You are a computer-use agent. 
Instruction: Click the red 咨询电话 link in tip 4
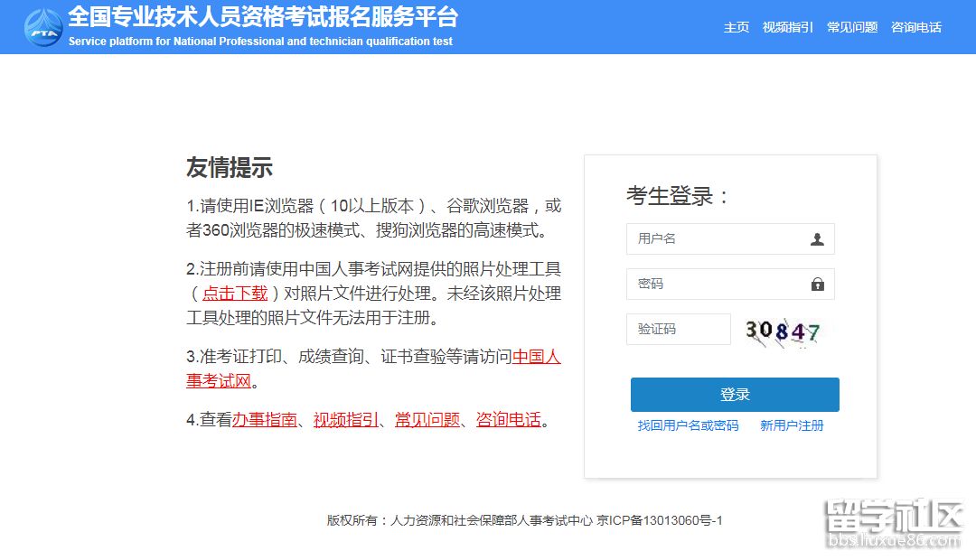coord(509,419)
